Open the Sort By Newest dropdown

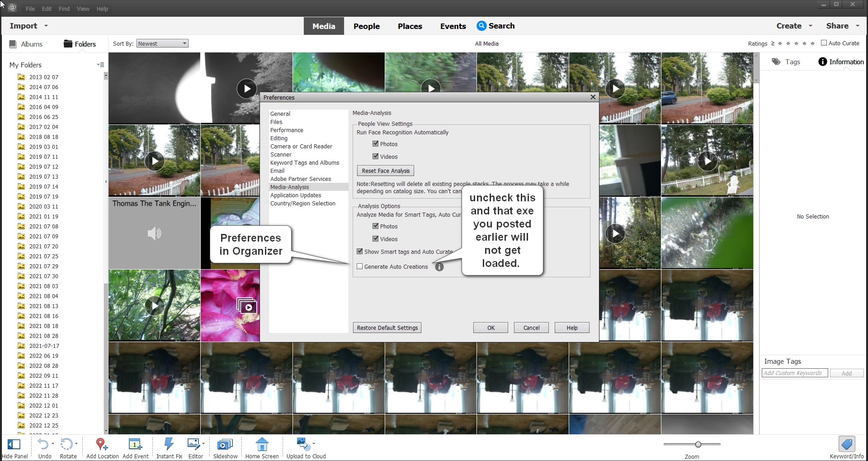point(162,43)
